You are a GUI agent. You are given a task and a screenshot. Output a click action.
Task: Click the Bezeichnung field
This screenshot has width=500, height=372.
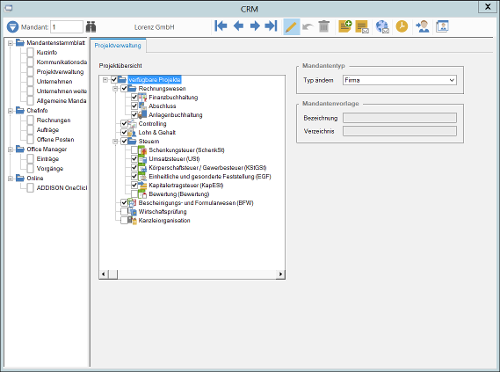click(x=400, y=118)
